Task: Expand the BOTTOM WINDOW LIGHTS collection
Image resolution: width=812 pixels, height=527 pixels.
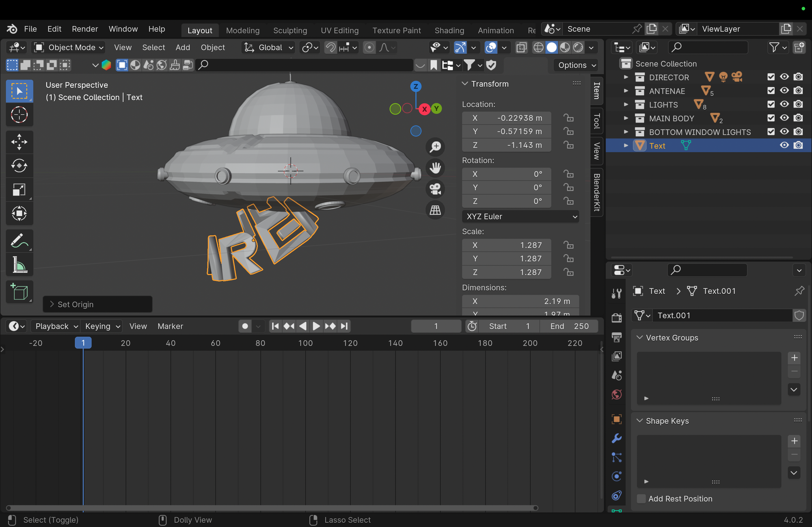Action: [626, 131]
